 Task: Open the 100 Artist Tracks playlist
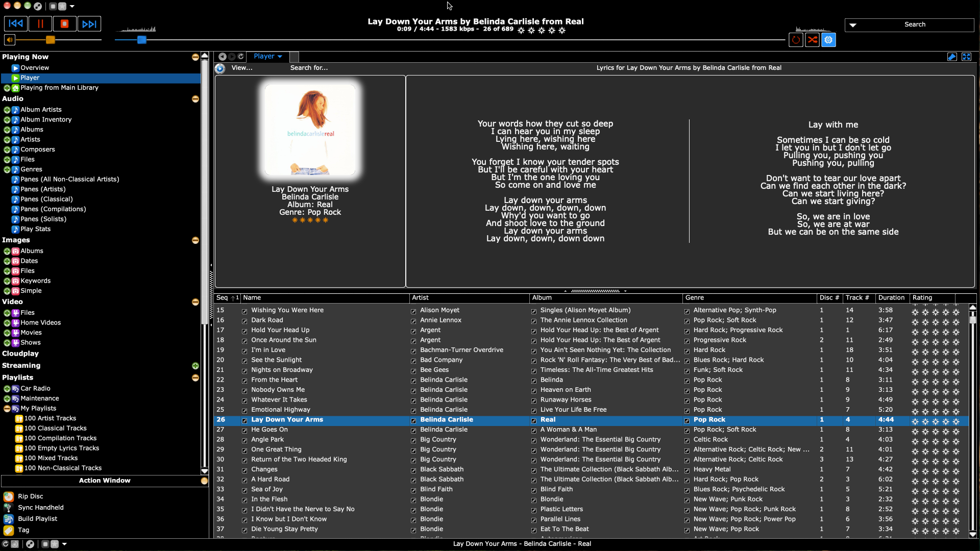click(x=50, y=418)
